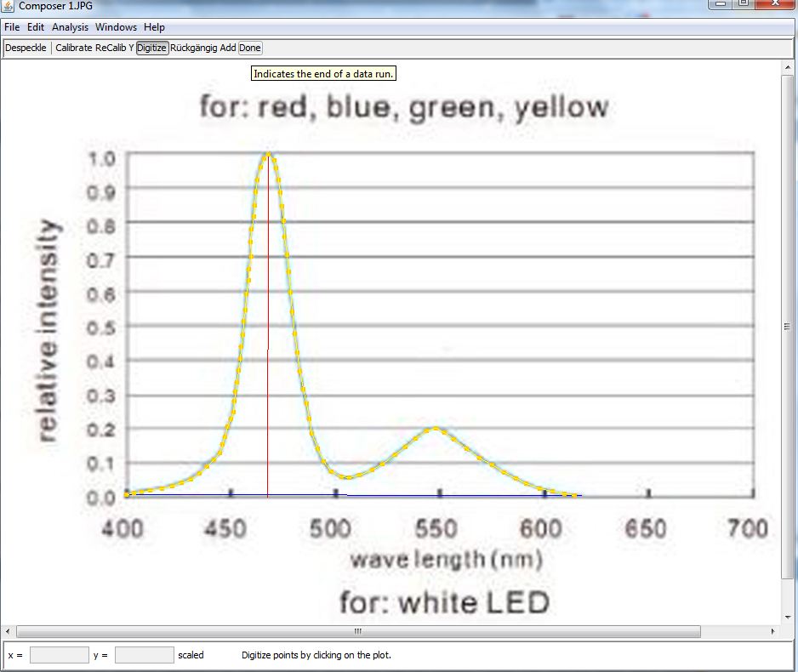Click the Calibrate toolbar button
Image resolution: width=798 pixels, height=672 pixels.
coord(74,48)
